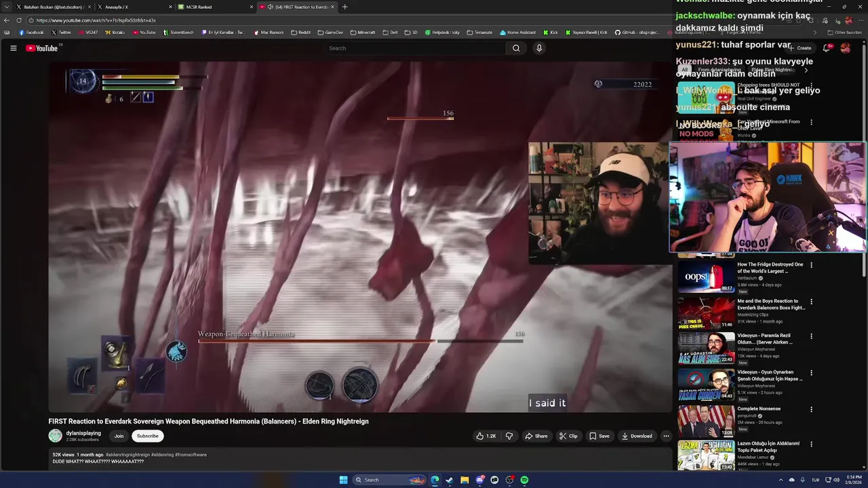Focus the YouTube search field
Screen dimensions: 868x488
click(415, 48)
